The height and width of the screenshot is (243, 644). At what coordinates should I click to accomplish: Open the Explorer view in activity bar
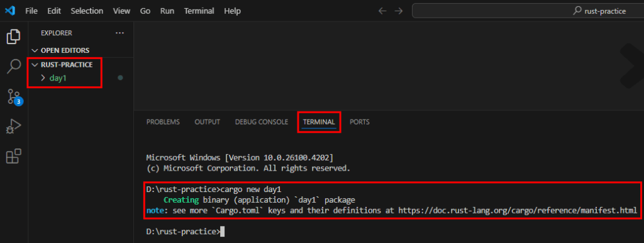(14, 37)
